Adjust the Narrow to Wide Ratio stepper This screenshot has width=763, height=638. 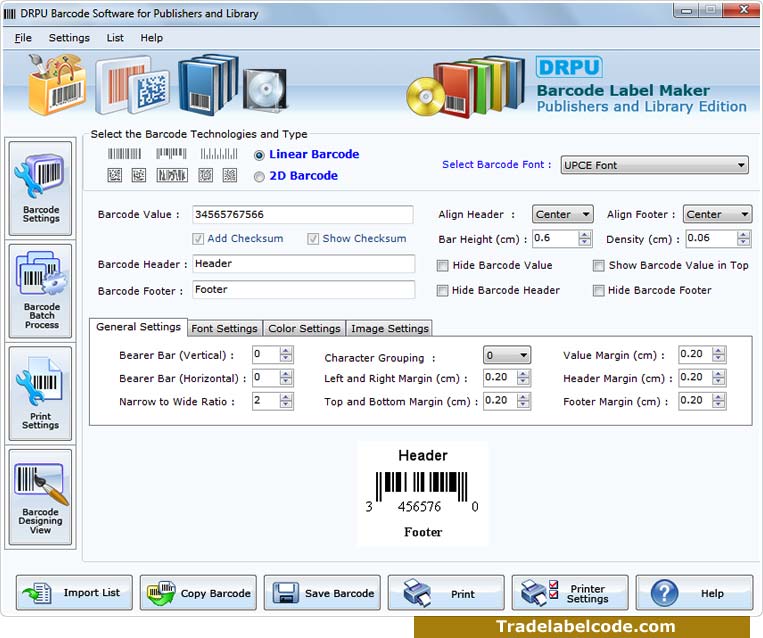tap(286, 401)
